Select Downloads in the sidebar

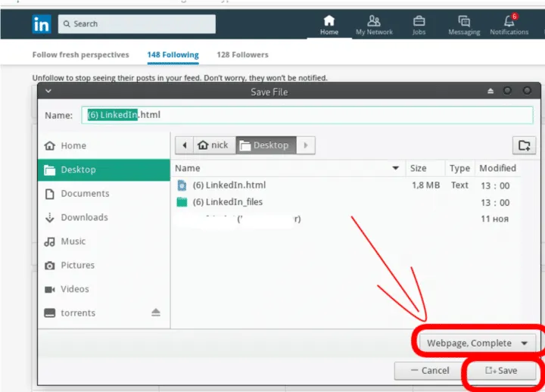[x=104, y=217]
